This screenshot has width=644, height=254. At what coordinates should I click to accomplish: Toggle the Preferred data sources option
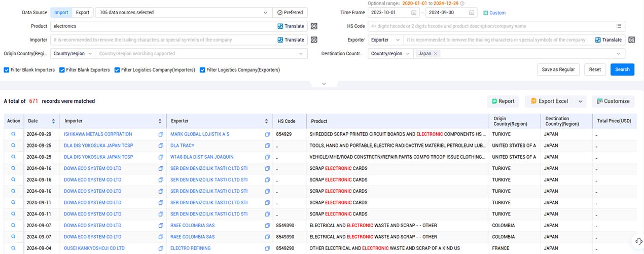click(290, 12)
